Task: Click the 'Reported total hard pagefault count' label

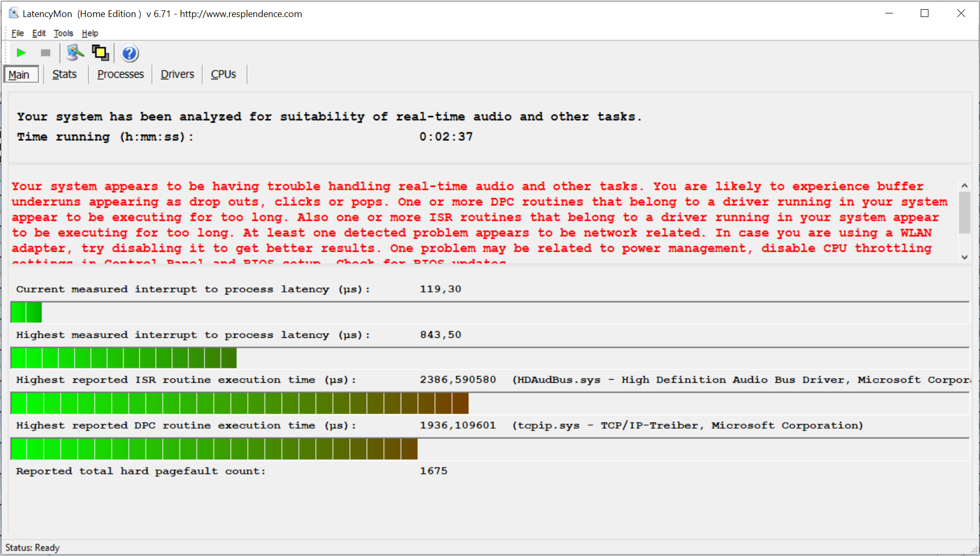Action: click(x=141, y=471)
